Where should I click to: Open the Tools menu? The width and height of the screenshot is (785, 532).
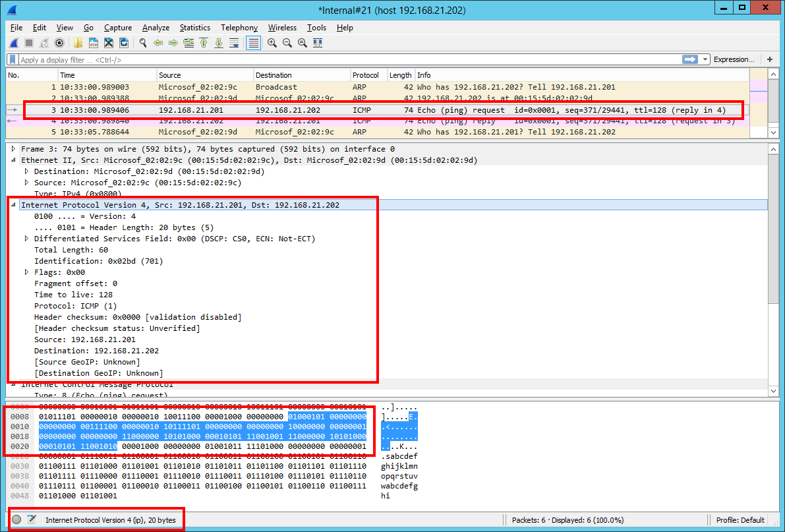316,28
